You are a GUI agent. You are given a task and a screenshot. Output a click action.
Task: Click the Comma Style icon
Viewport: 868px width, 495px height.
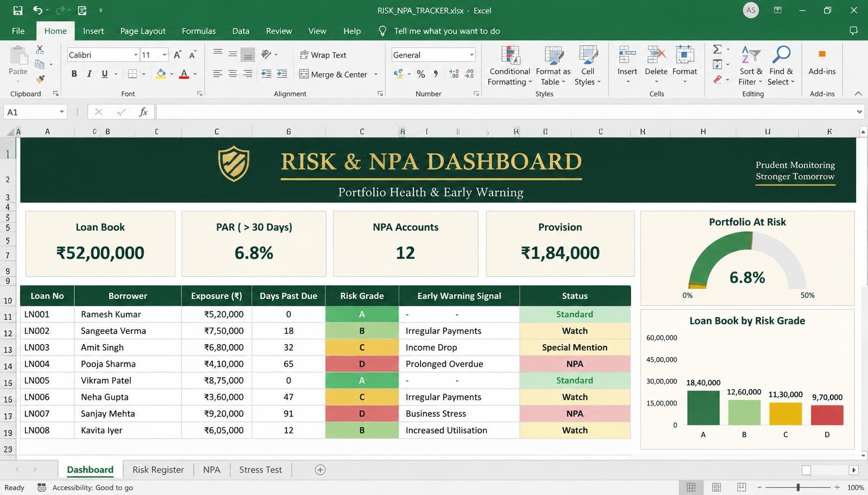[x=436, y=74]
